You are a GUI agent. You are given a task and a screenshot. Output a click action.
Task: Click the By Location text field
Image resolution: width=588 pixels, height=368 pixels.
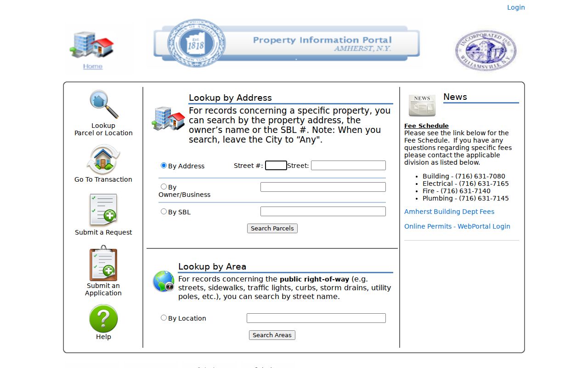tap(316, 318)
